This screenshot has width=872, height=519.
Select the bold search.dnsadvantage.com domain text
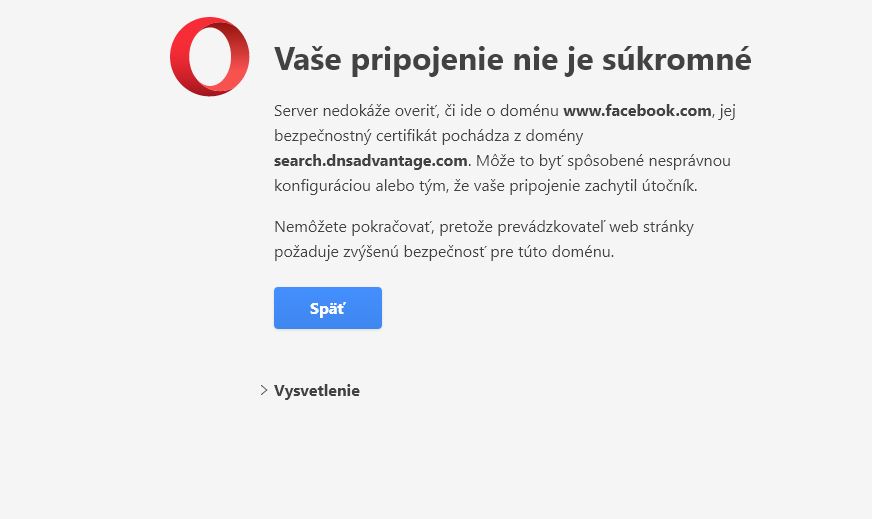pos(371,160)
